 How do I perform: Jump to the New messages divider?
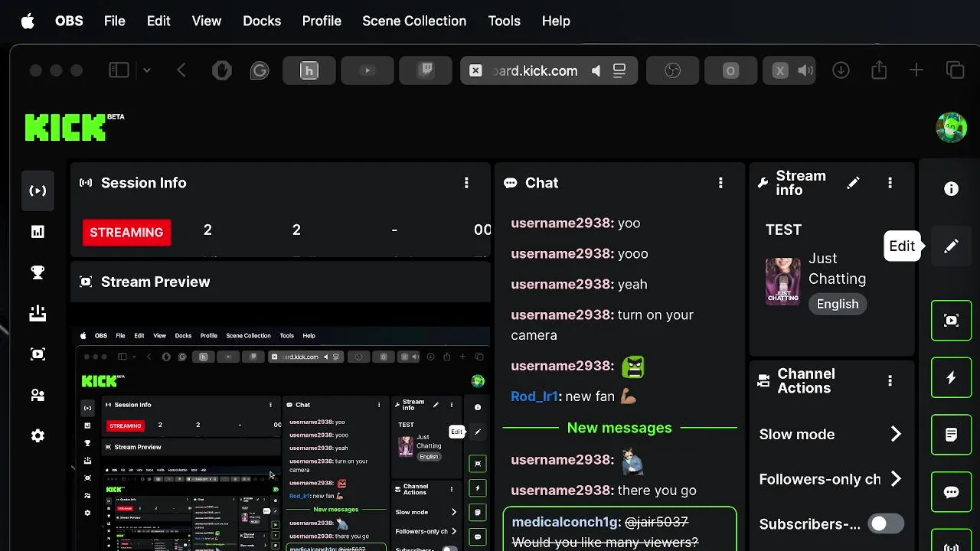[619, 428]
